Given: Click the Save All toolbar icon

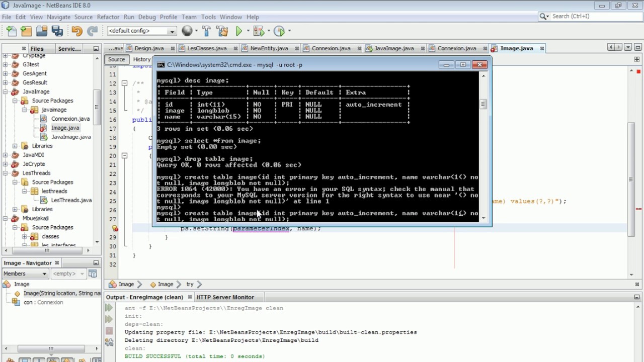Looking at the screenshot, I should (x=57, y=31).
